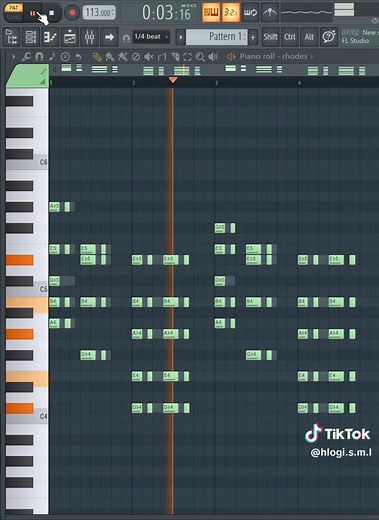
Task: Start recording with the red record button
Action: [72, 13]
